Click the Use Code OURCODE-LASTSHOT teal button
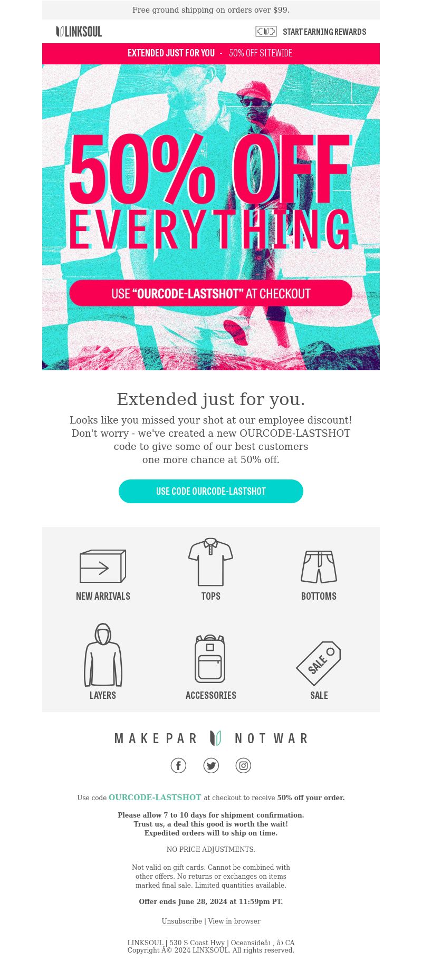 coord(211,491)
